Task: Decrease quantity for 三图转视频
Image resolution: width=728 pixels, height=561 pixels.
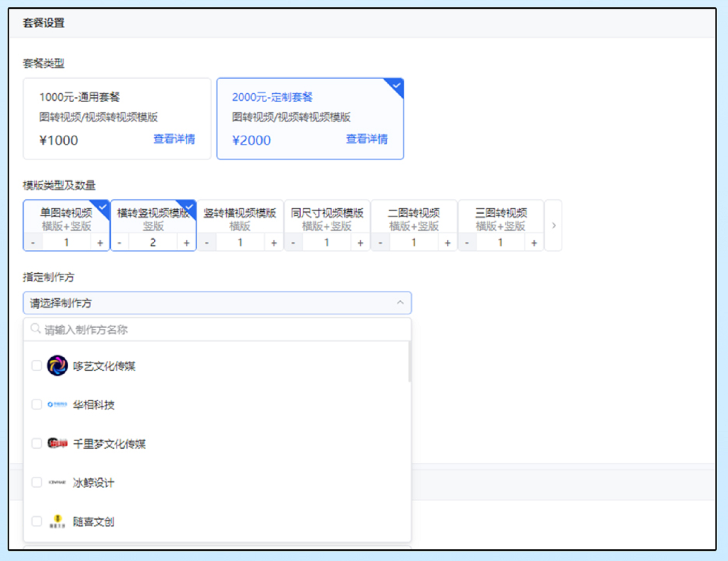Action: pos(468,243)
